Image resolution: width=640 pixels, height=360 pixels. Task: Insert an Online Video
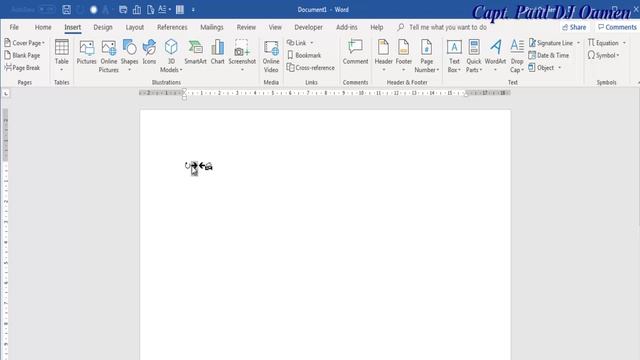click(x=271, y=56)
